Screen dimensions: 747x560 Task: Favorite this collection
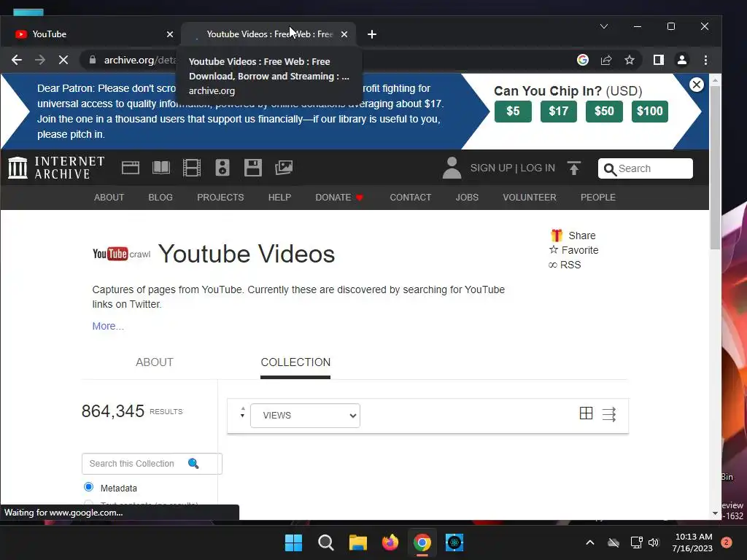click(573, 250)
